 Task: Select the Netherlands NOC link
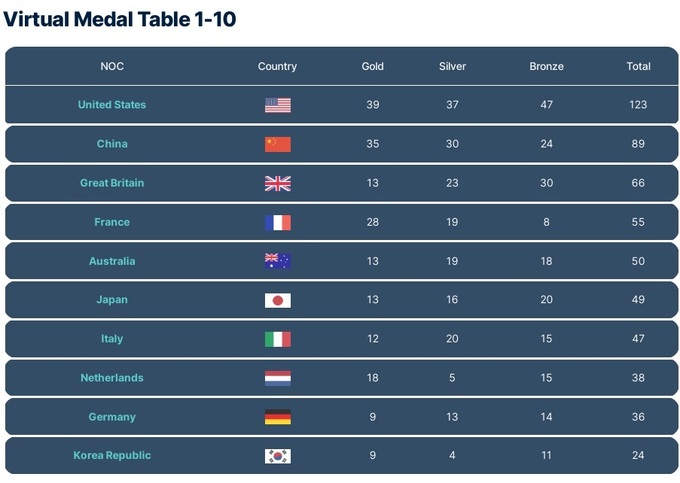pos(112,378)
